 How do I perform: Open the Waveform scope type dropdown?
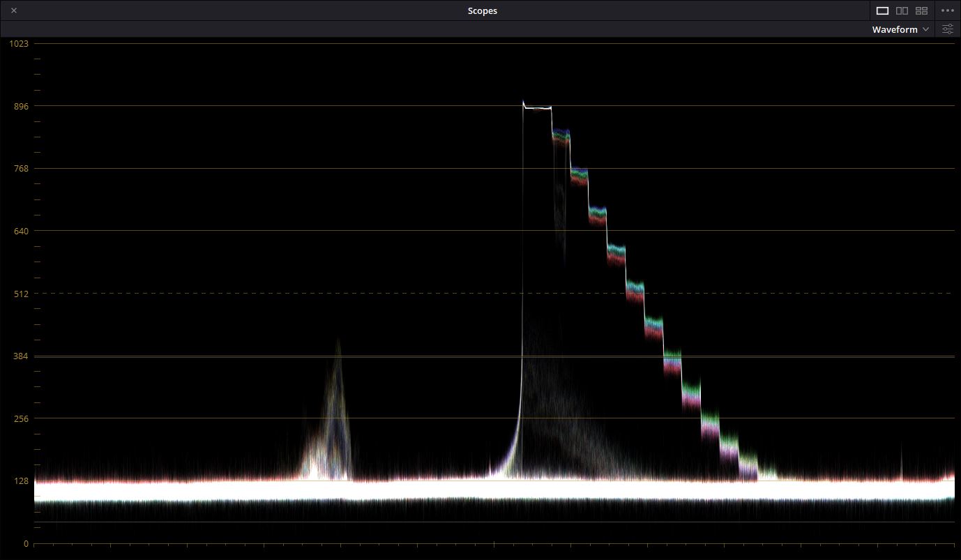[x=895, y=29]
